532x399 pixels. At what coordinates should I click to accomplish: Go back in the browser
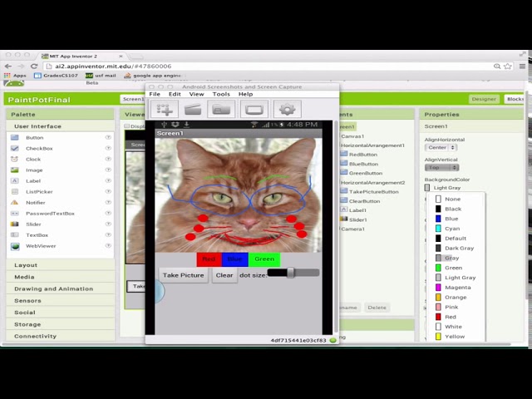(x=8, y=66)
